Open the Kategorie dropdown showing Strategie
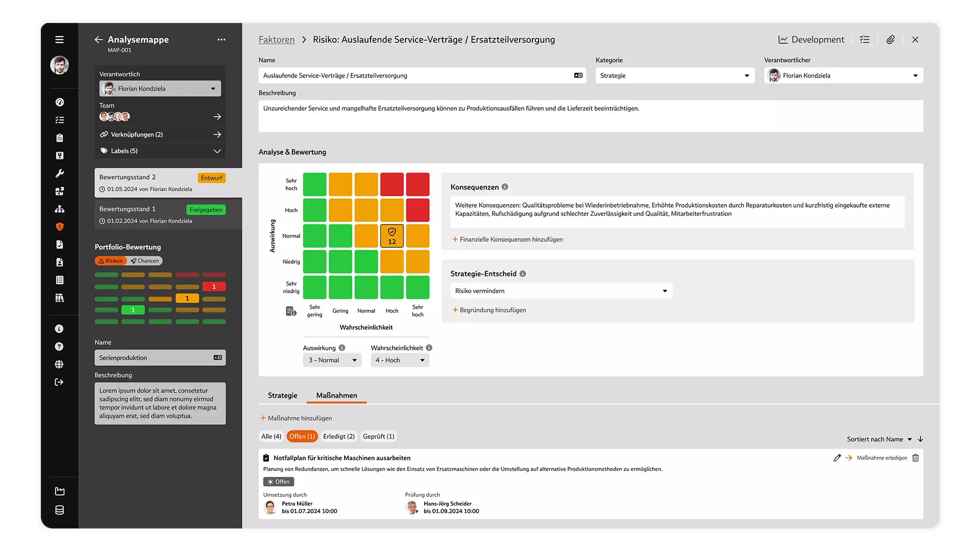980x551 pixels. (x=675, y=76)
